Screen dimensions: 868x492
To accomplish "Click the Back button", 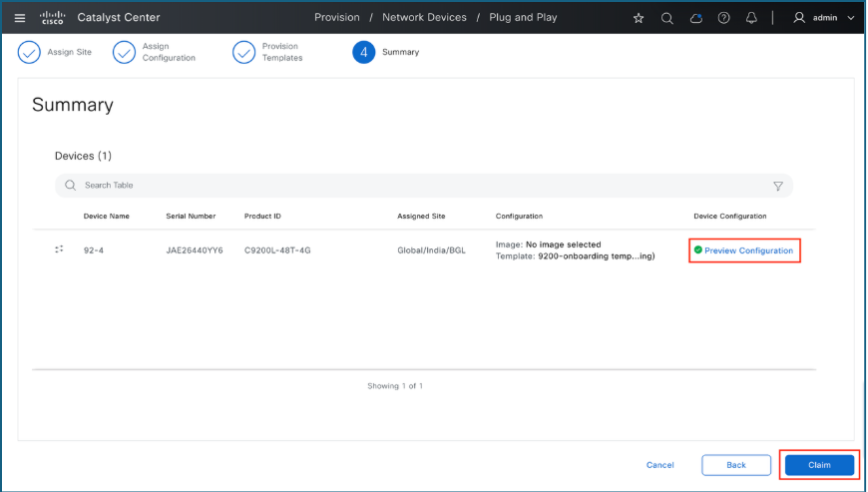I will [x=736, y=465].
